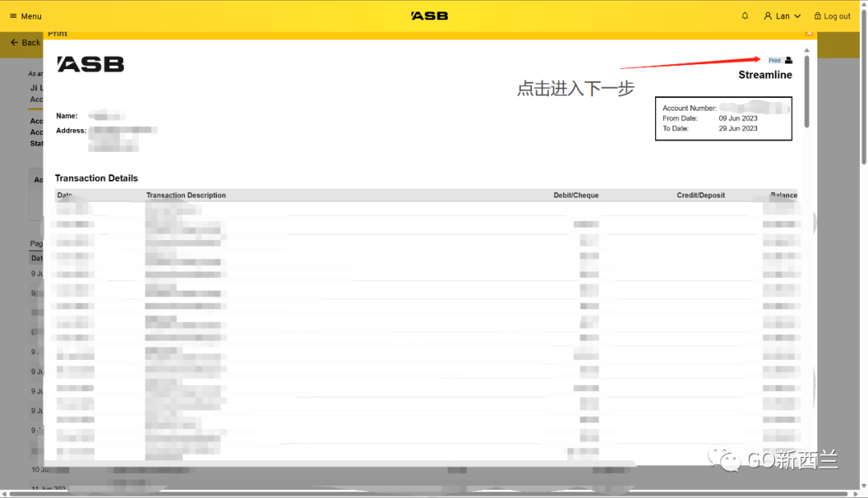Go Back using the arrow button
This screenshot has height=498, width=868.
26,43
